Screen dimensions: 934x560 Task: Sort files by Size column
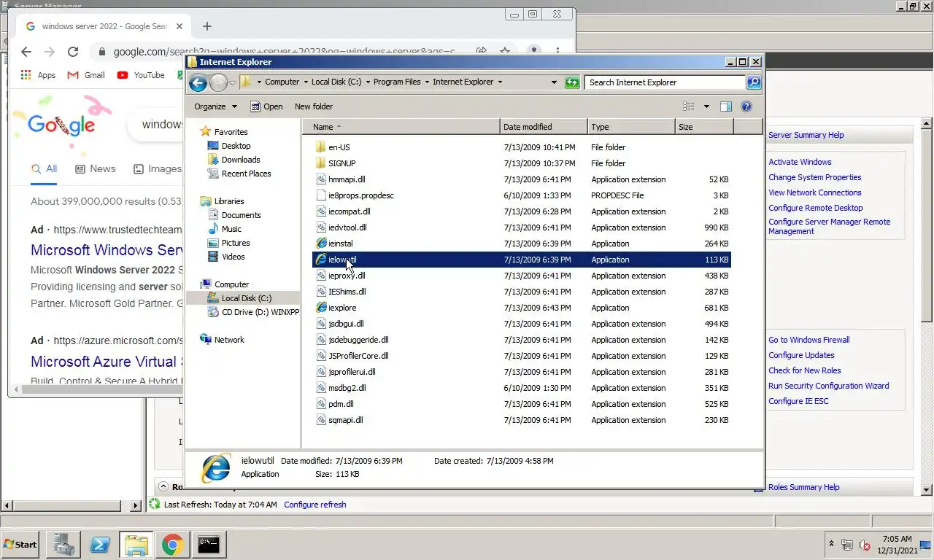coord(704,127)
